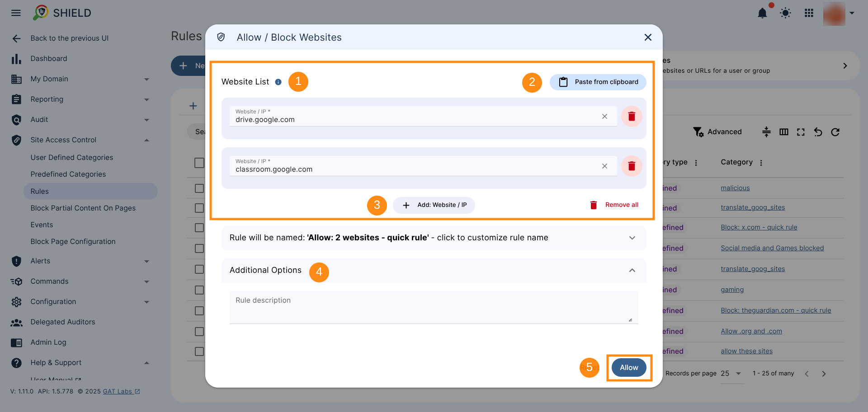
Task: Go to Predefined Categories in sidebar
Action: [x=68, y=174]
